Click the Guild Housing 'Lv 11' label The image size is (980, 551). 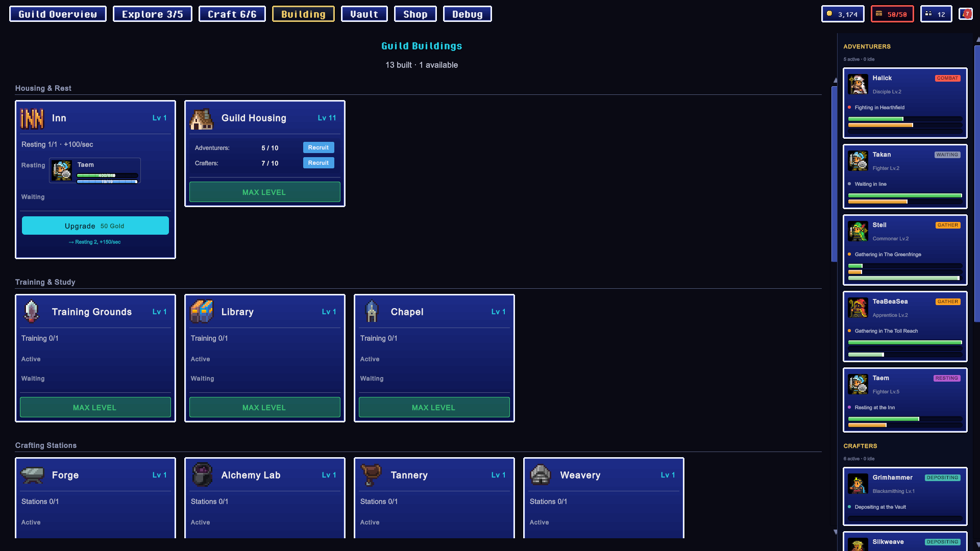(327, 118)
